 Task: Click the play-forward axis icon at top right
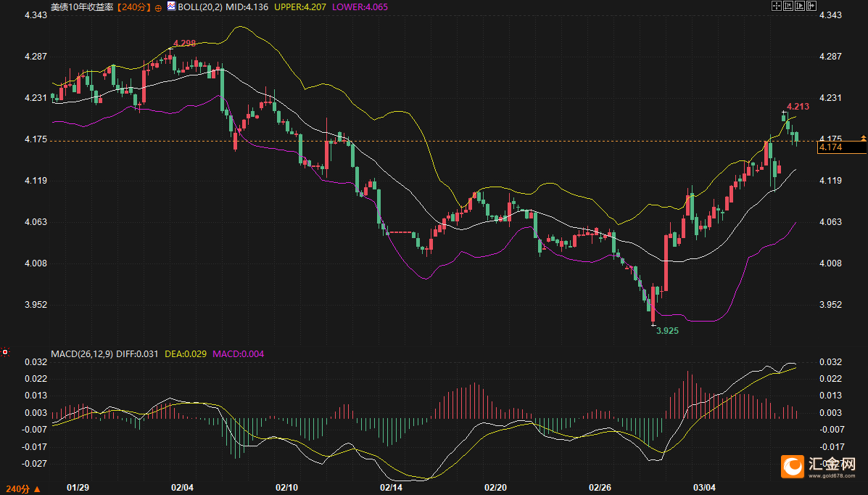(800, 6)
